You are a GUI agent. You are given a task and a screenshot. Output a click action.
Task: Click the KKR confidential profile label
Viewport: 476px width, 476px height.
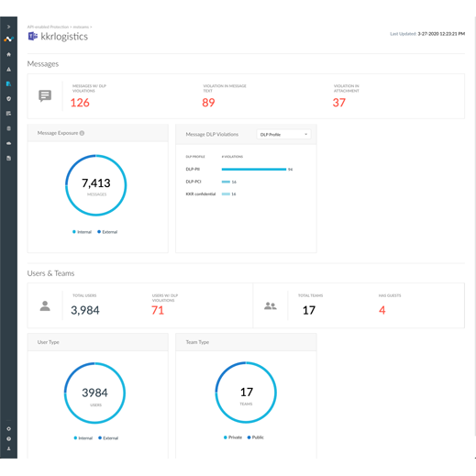click(201, 194)
